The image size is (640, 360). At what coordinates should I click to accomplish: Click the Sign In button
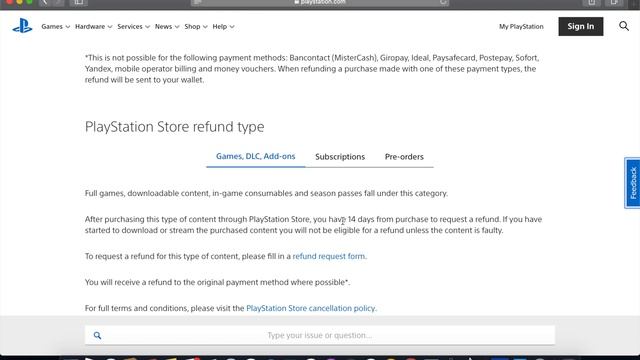click(580, 27)
